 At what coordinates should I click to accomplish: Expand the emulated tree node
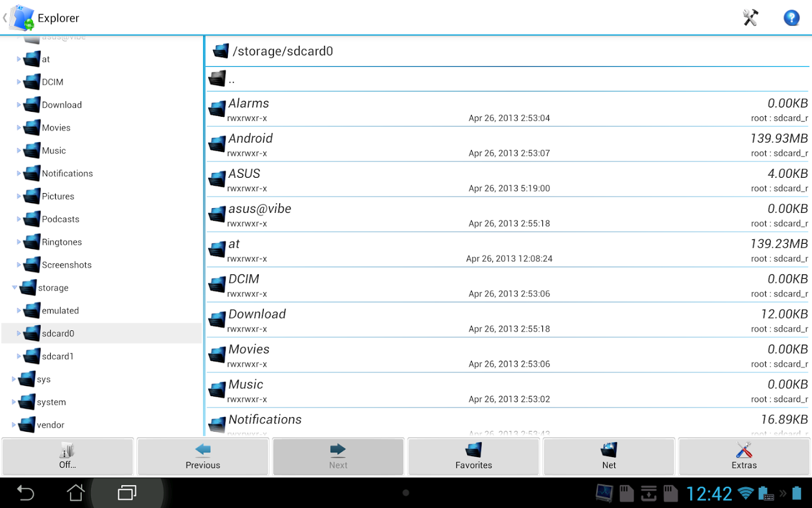[19, 310]
